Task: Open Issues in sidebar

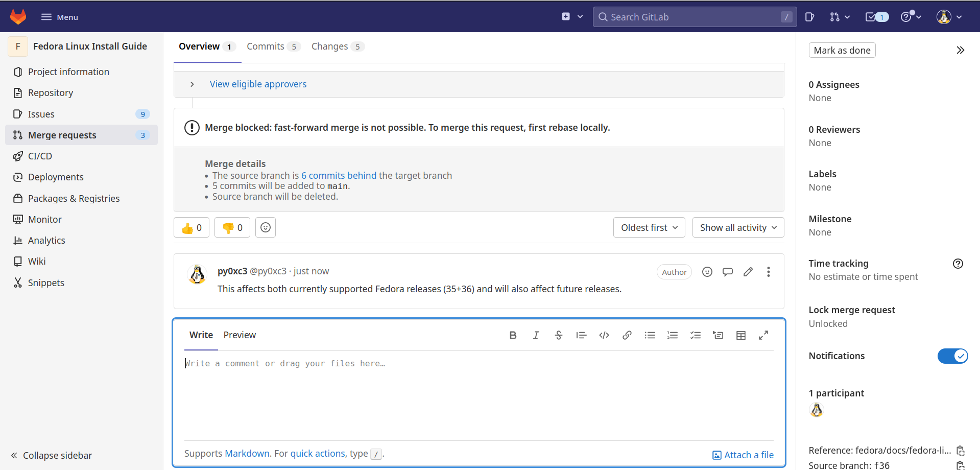Action: 82,114
